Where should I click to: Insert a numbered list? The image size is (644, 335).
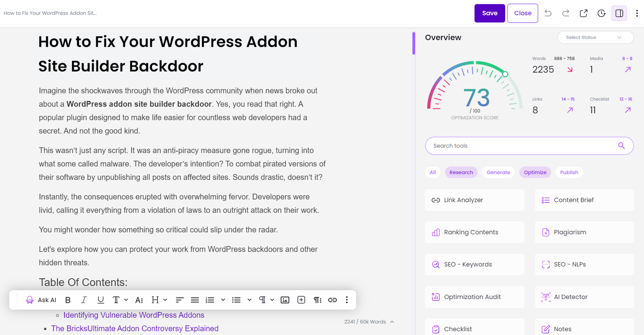point(210,300)
